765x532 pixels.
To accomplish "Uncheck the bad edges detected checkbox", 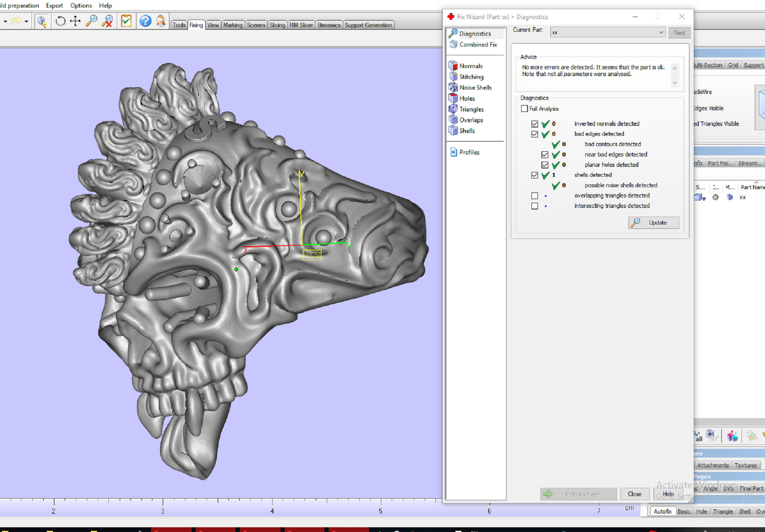I will (535, 134).
